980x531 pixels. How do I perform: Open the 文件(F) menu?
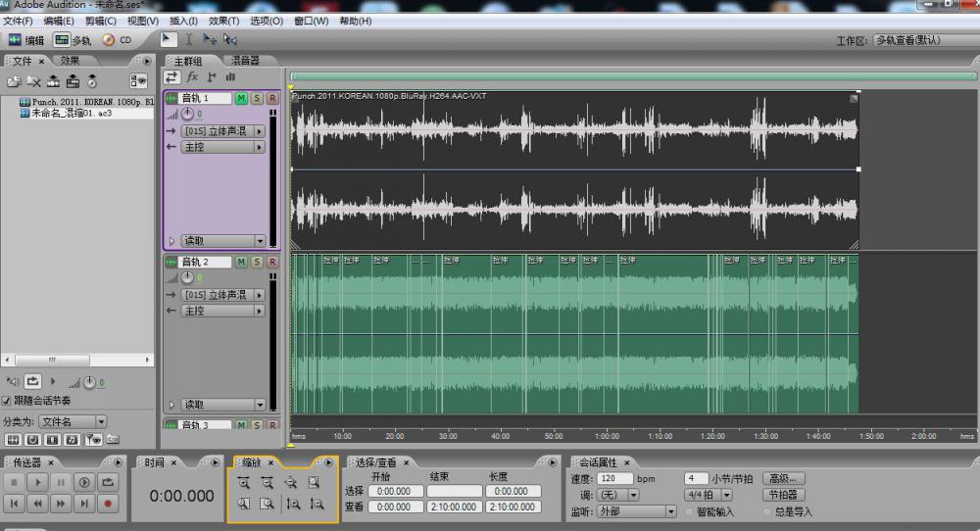coord(18,21)
